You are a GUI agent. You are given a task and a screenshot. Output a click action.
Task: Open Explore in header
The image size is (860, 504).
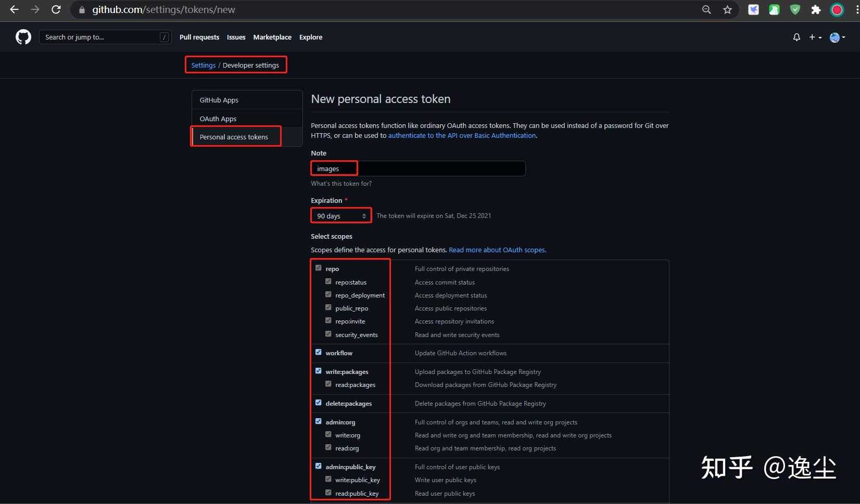coord(311,37)
